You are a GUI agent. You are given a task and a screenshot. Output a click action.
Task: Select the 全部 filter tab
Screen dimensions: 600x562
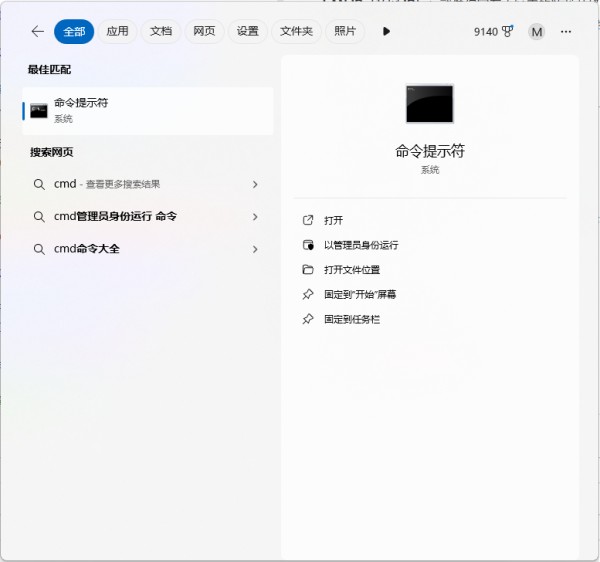pos(74,31)
